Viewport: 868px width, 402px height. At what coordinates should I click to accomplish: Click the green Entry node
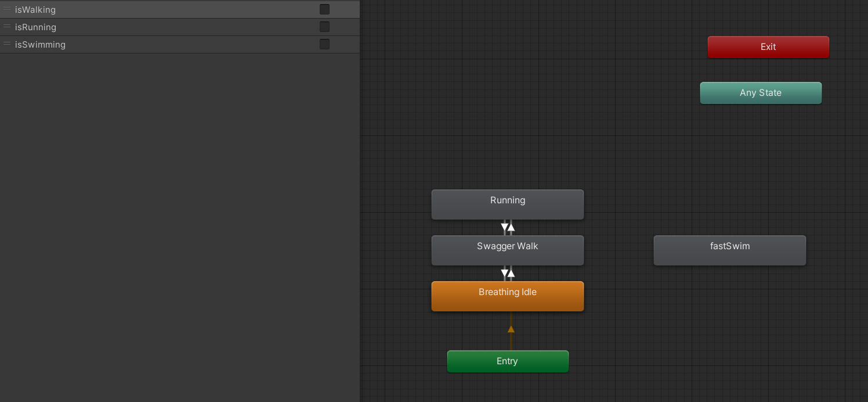[507, 361]
